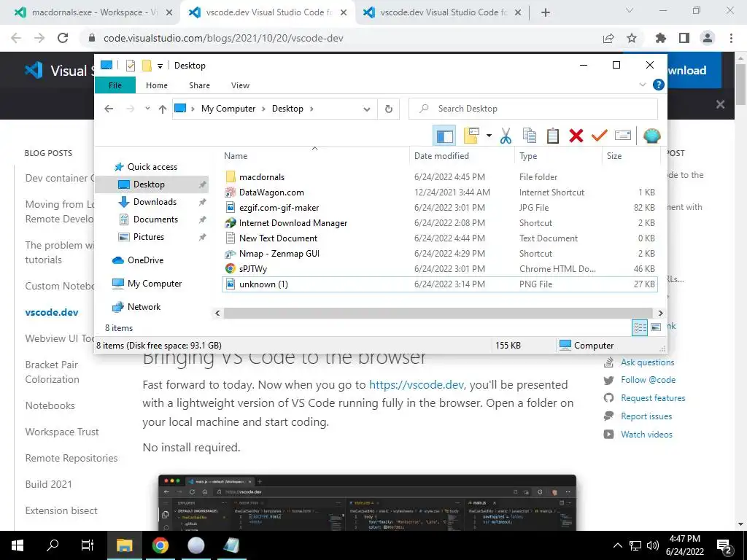
Task: Sort by Date modified column header
Action: 462,156
